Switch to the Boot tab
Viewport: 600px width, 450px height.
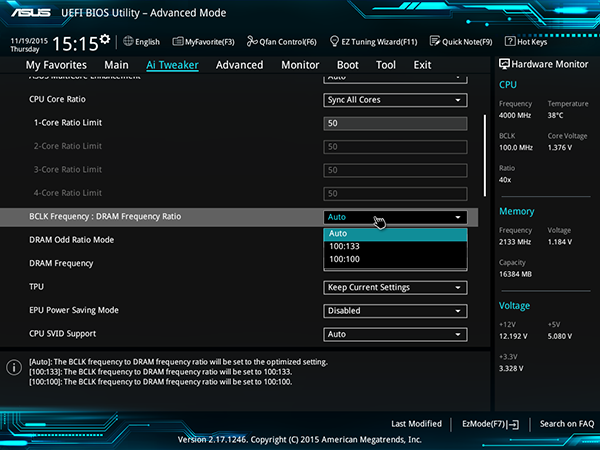[347, 65]
